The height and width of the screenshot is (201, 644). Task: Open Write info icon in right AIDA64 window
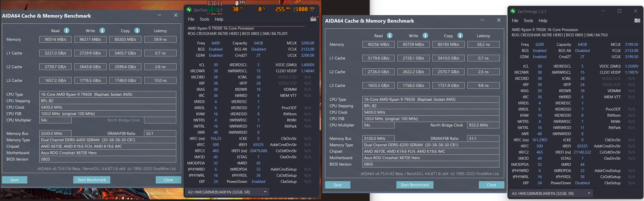[425, 35]
